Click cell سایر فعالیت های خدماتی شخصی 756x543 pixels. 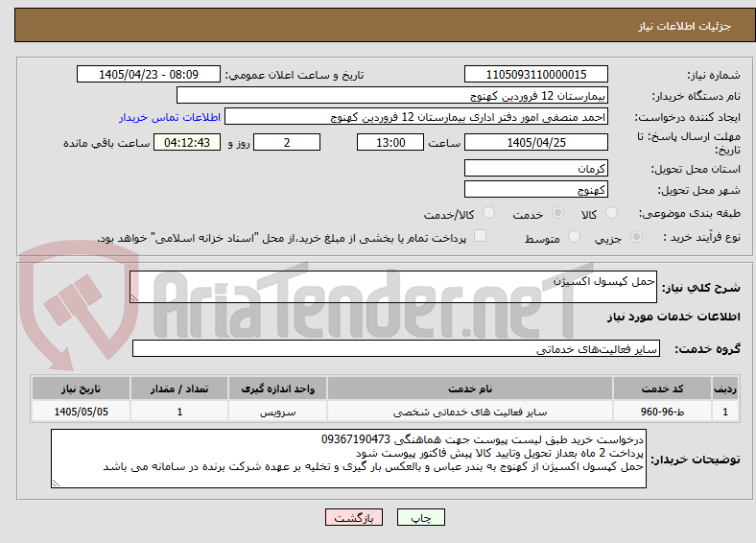(469, 412)
